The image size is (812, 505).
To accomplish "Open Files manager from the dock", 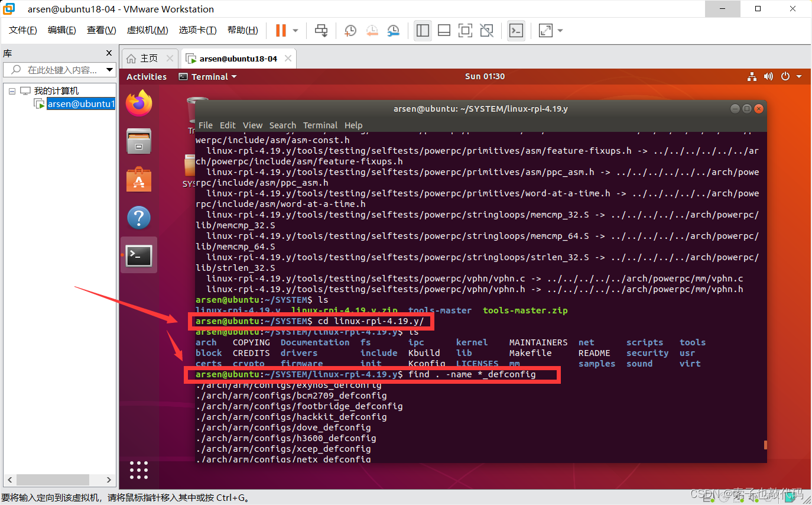I will coord(139,142).
